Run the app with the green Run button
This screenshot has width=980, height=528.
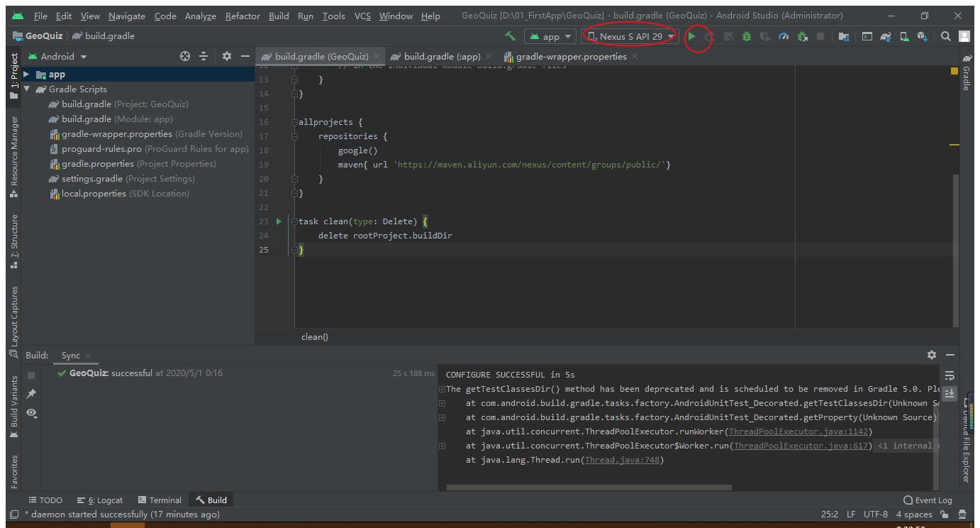pos(691,35)
